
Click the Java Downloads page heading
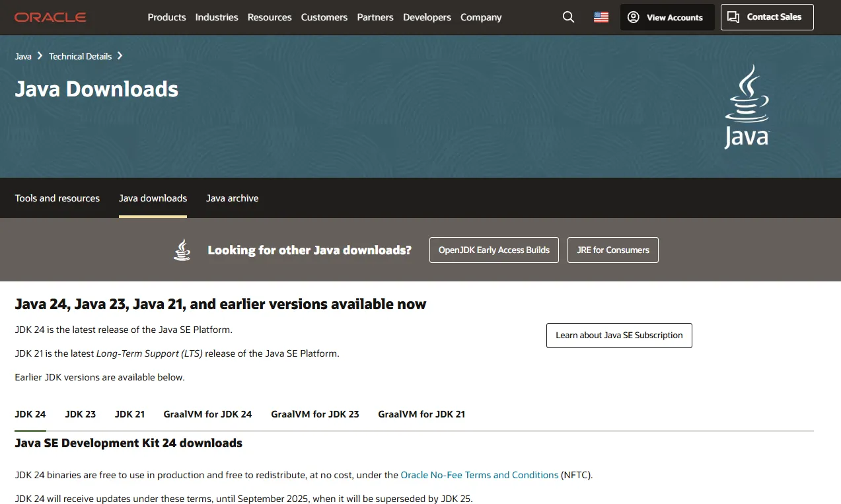(x=96, y=89)
